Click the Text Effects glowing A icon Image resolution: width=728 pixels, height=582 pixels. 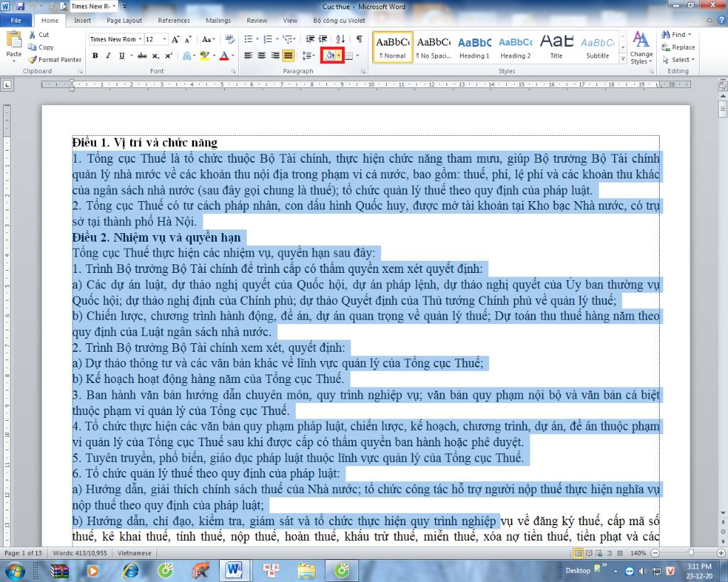click(x=187, y=55)
